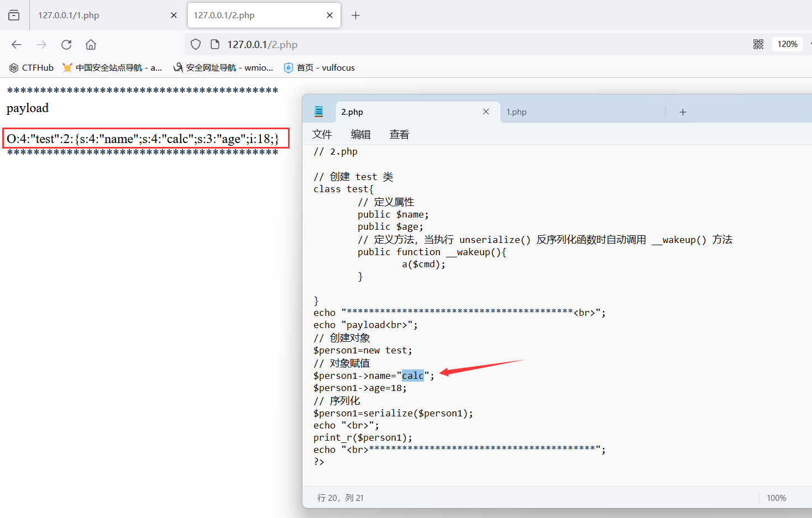The image size is (812, 518).
Task: Click the line echo "payload<br>";
Action: [366, 325]
